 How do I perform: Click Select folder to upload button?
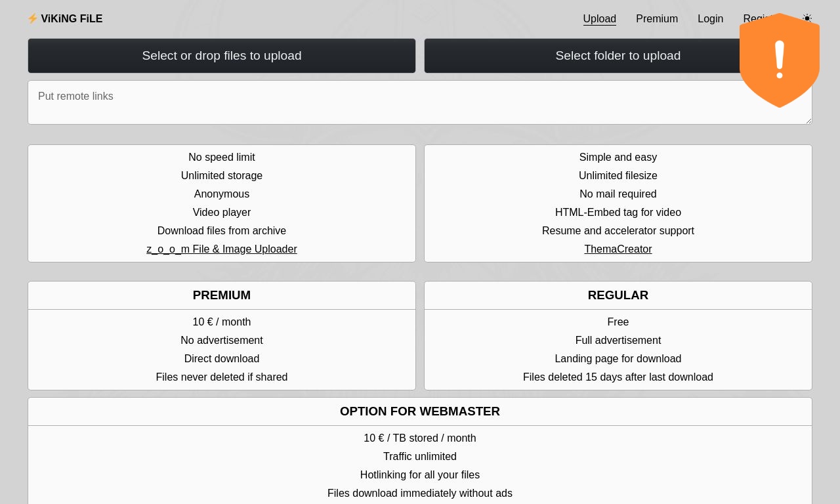click(618, 56)
